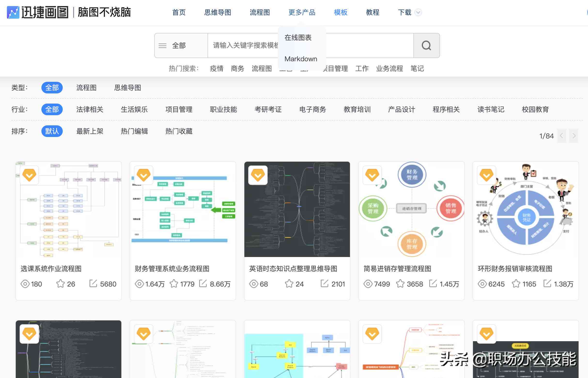Select 在线图表 from the dropdown menu
The height and width of the screenshot is (378, 588).
(298, 38)
